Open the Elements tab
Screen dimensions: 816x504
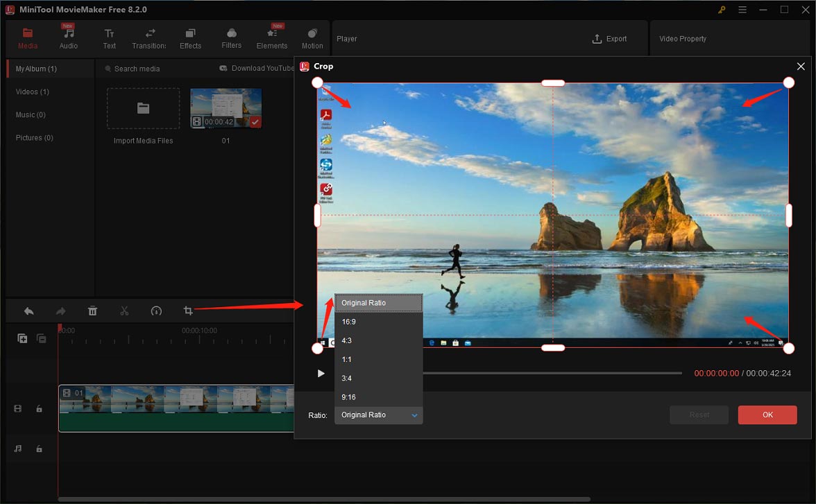pos(272,39)
